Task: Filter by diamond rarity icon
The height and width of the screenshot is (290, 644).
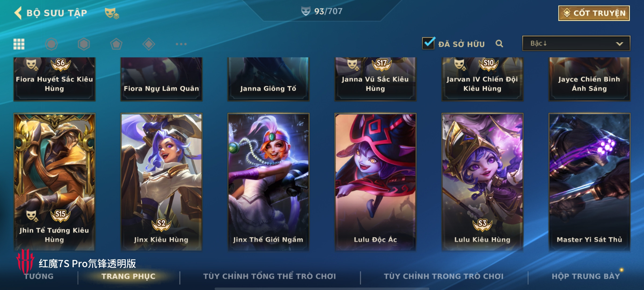Action: pyautogui.click(x=149, y=44)
